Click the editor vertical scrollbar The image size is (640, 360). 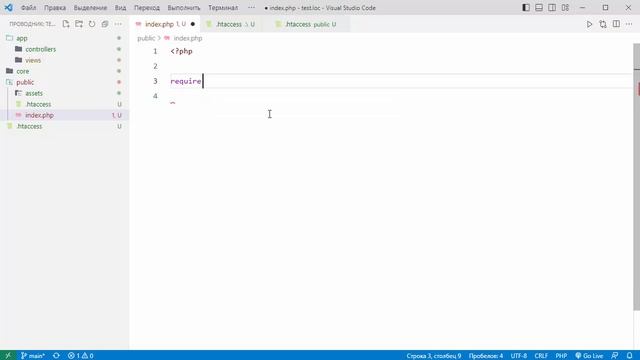[636, 177]
